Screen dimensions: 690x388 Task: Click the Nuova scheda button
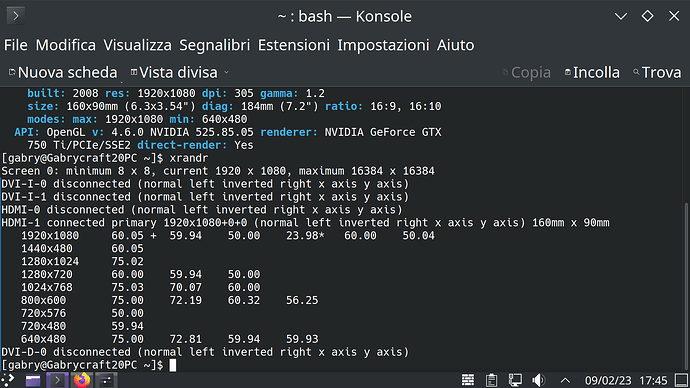coord(63,73)
